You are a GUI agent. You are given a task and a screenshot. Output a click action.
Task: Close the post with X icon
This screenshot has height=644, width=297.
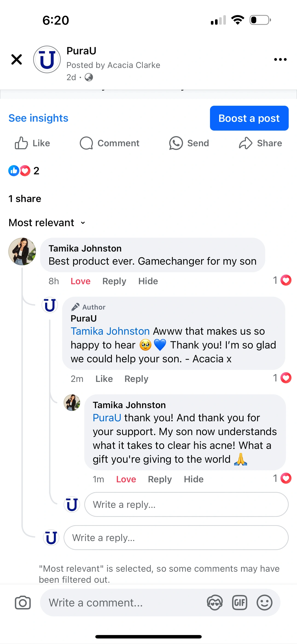point(17,59)
